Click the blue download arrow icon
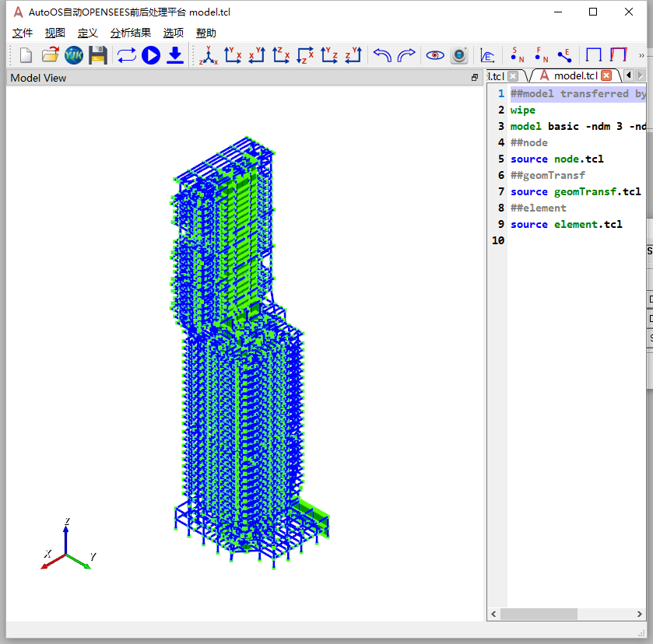The image size is (653, 644). 175,55
